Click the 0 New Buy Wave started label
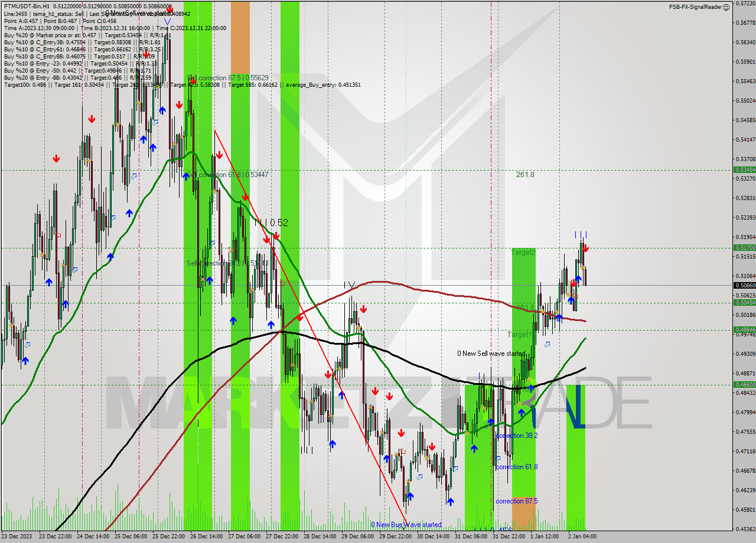The height and width of the screenshot is (543, 756). [406, 525]
